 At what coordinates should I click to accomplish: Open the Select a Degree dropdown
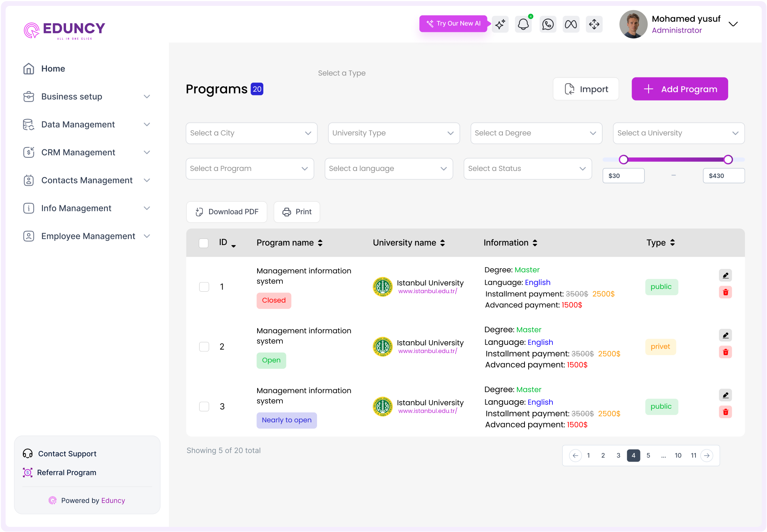[x=536, y=133]
